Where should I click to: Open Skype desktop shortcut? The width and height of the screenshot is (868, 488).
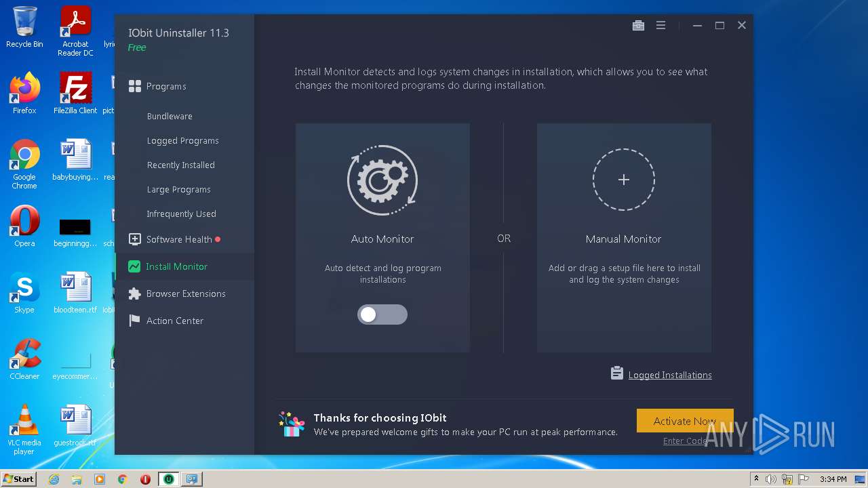click(x=24, y=293)
